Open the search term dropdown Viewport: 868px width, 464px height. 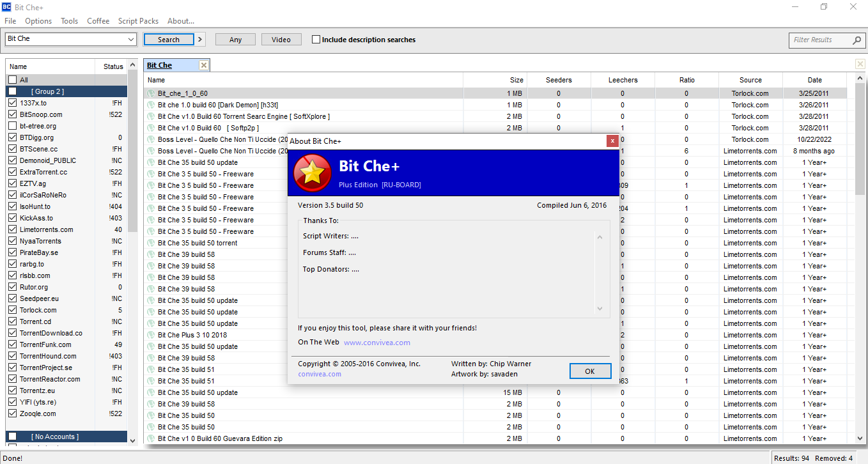click(x=131, y=39)
